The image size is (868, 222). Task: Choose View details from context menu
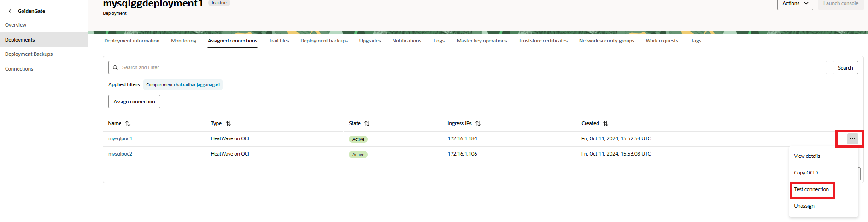(807, 156)
